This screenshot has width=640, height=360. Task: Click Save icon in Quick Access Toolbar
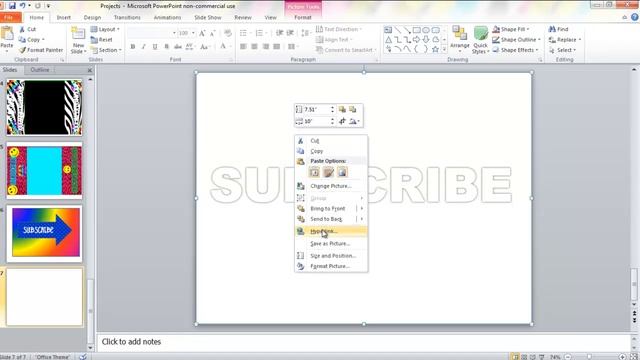point(12,6)
